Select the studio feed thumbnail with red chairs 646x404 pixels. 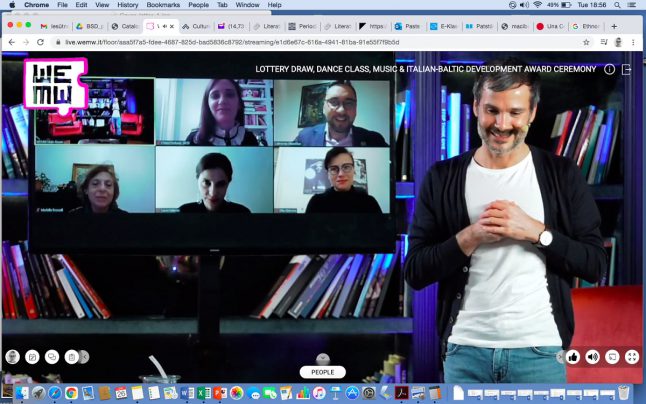[94, 112]
